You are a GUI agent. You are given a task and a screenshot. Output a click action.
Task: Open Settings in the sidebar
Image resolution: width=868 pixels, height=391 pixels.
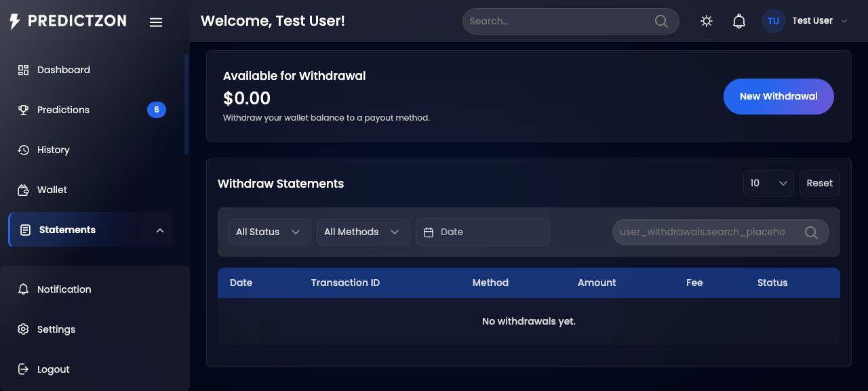coord(90,329)
